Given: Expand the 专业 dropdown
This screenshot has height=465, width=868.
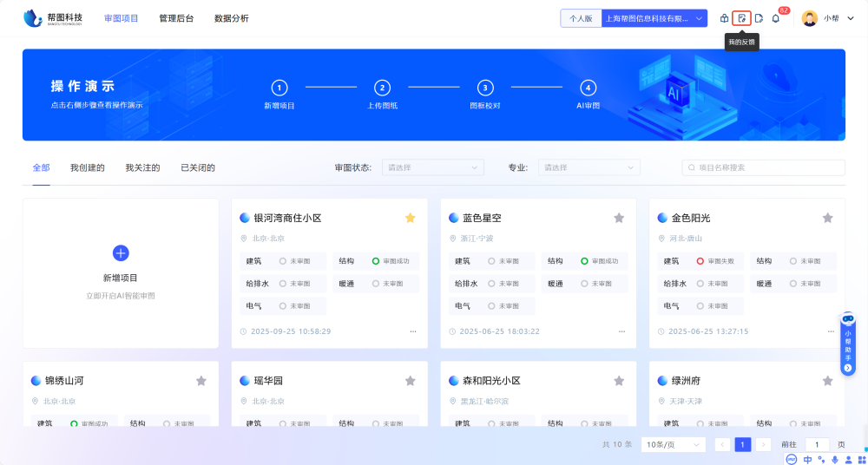Looking at the screenshot, I should (589, 167).
